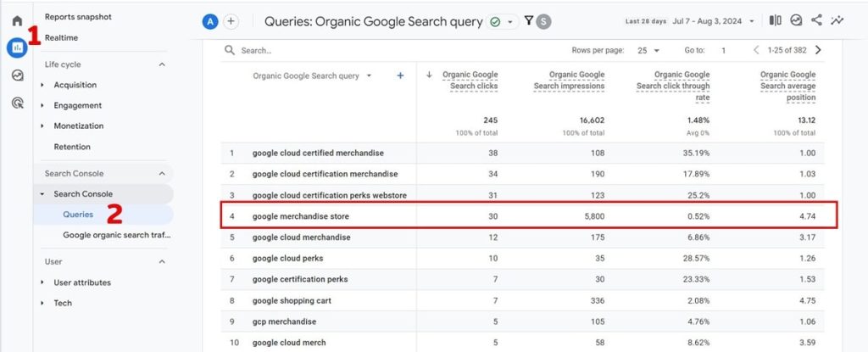This screenshot has width=868, height=352.
Task: Open the date range dropdown
Action: pyautogui.click(x=751, y=21)
